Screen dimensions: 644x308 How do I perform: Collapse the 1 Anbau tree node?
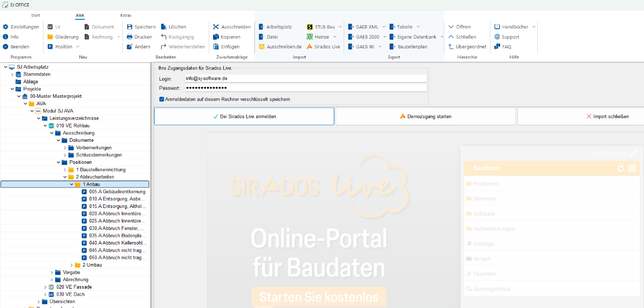point(71,184)
